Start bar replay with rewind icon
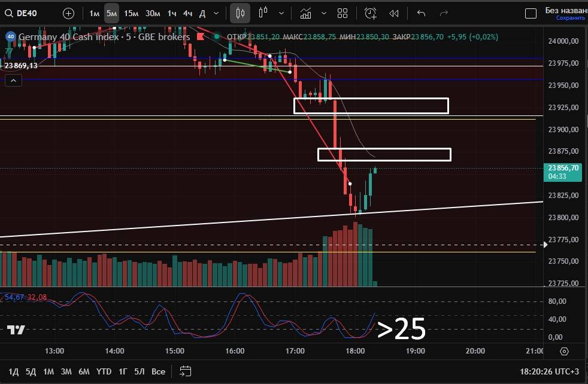Viewport: 588px width, 384px height. tap(393, 13)
